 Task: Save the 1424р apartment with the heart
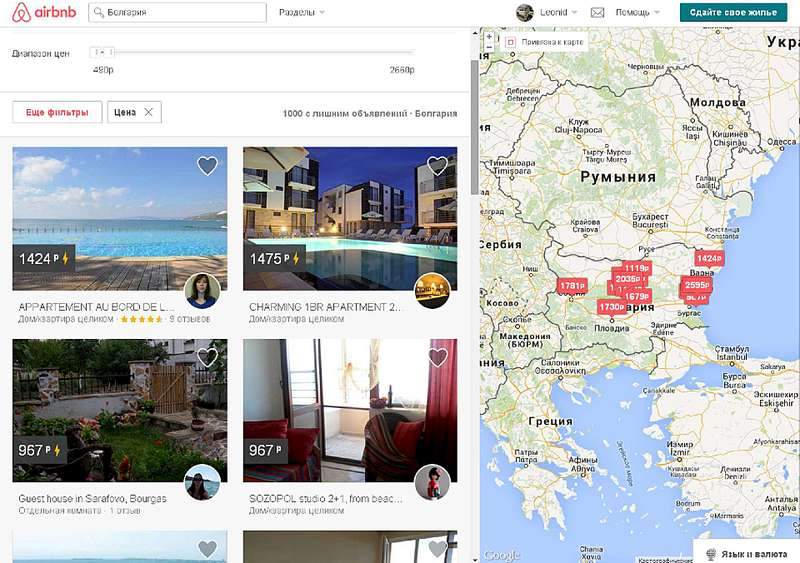click(207, 166)
